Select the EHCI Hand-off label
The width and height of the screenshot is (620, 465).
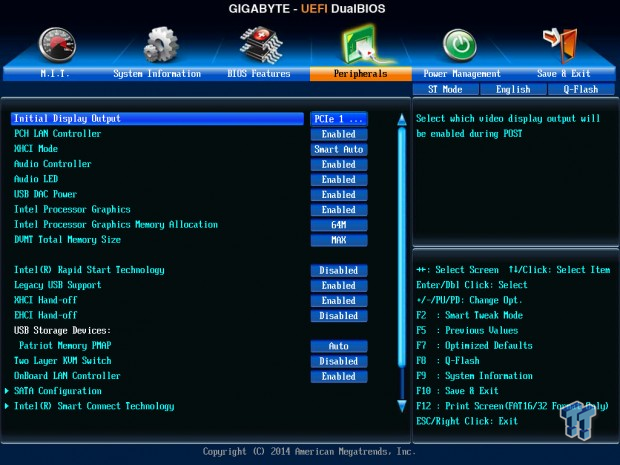pyautogui.click(x=45, y=315)
